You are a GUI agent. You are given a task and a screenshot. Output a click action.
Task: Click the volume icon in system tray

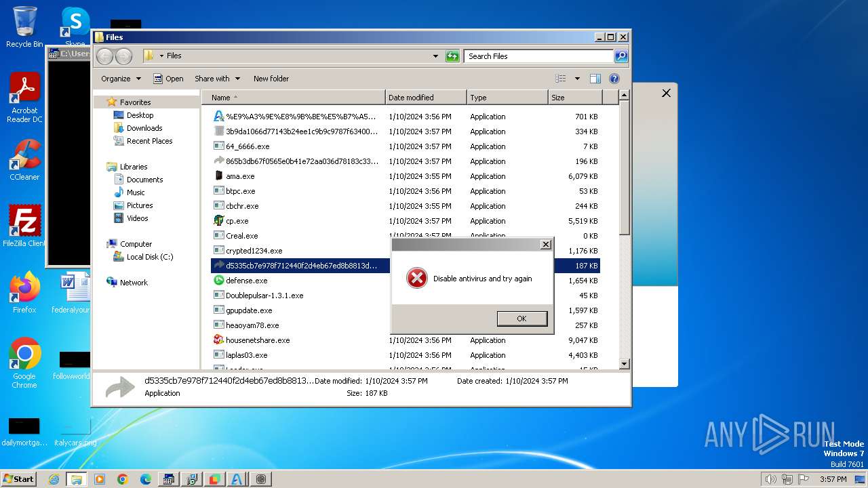[770, 479]
